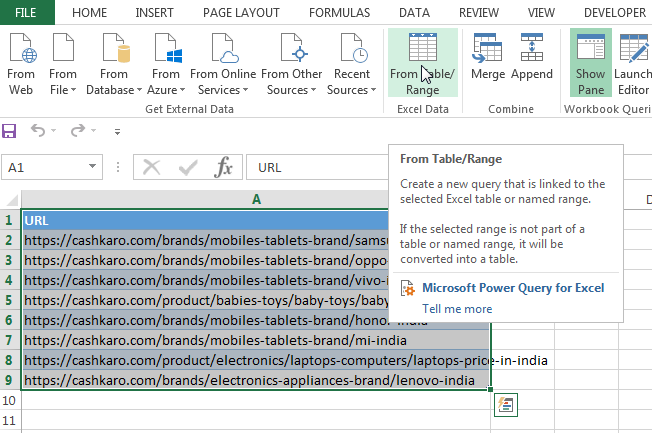Click the Power Query add-in icon in tooltip
This screenshot has width=652, height=433.
coord(408,288)
